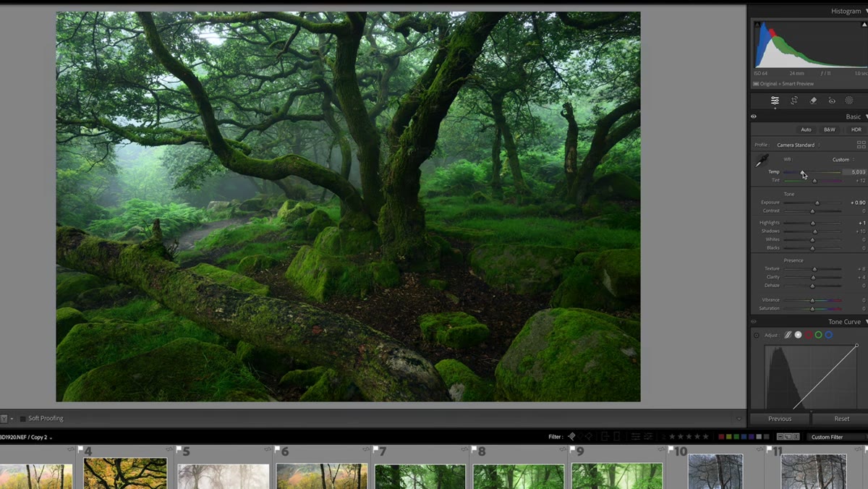Click the Reset button
This screenshot has height=489, width=868.
tap(841, 419)
